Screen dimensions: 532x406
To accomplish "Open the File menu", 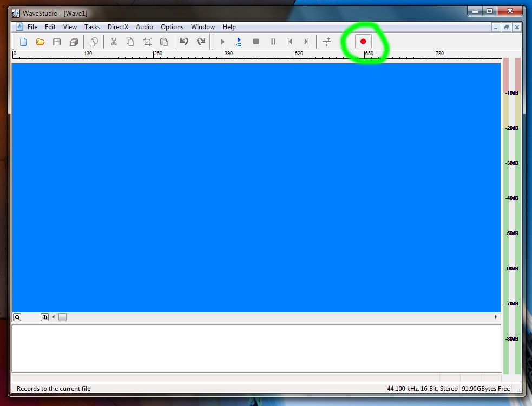I will (x=32, y=27).
